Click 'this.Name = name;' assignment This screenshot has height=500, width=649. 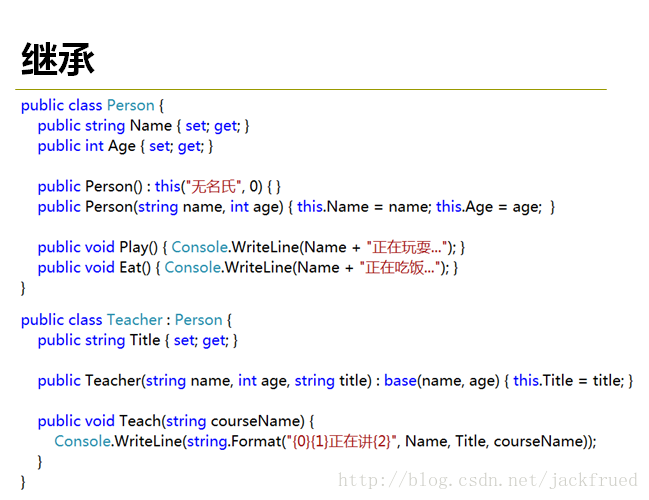click(x=364, y=207)
